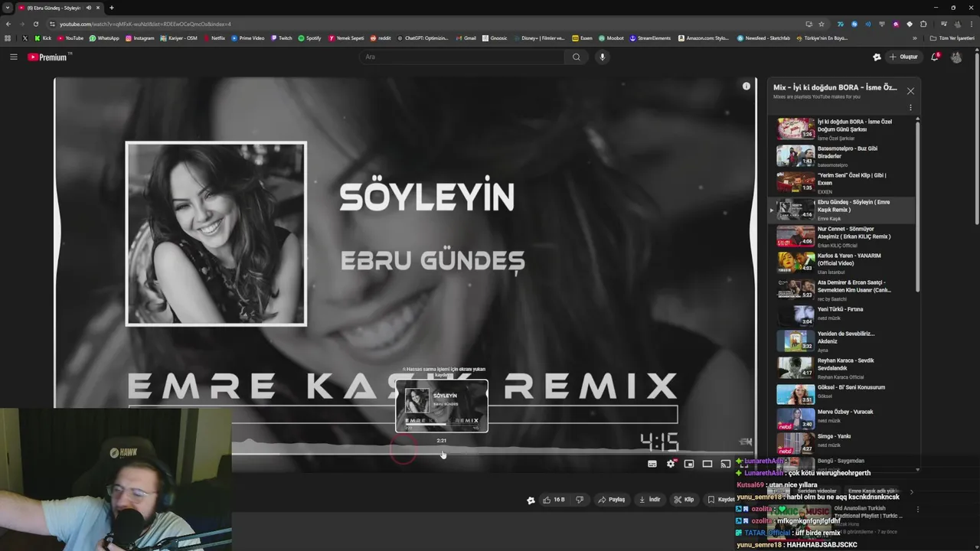This screenshot has height=551, width=980.
Task: Save video with Kaydet bookmark
Action: [720, 500]
